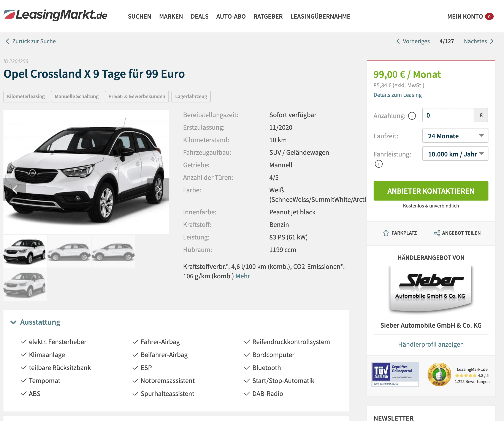Open the LEASINGÜBERNAHME menu item

[320, 16]
